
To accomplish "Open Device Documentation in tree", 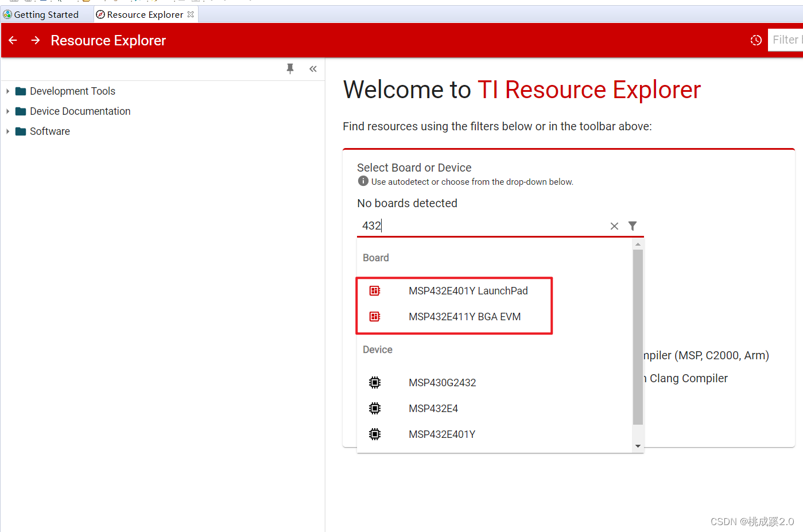I will [x=80, y=111].
